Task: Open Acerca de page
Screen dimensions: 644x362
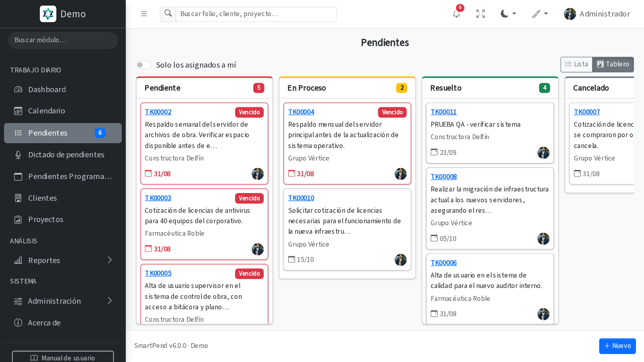Action: (63, 323)
